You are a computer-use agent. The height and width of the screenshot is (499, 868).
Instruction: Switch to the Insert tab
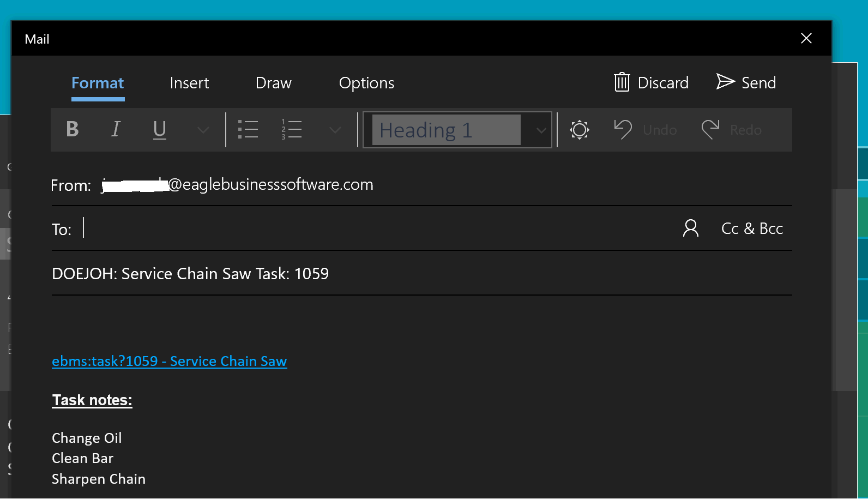point(189,83)
